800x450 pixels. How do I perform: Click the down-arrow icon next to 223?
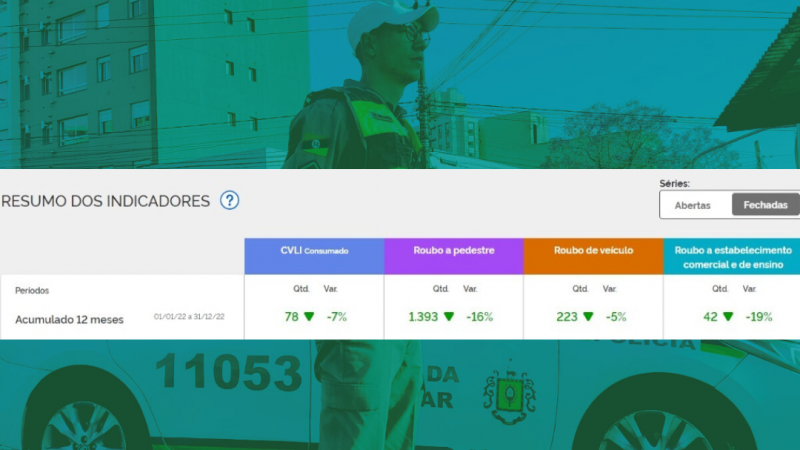588,316
